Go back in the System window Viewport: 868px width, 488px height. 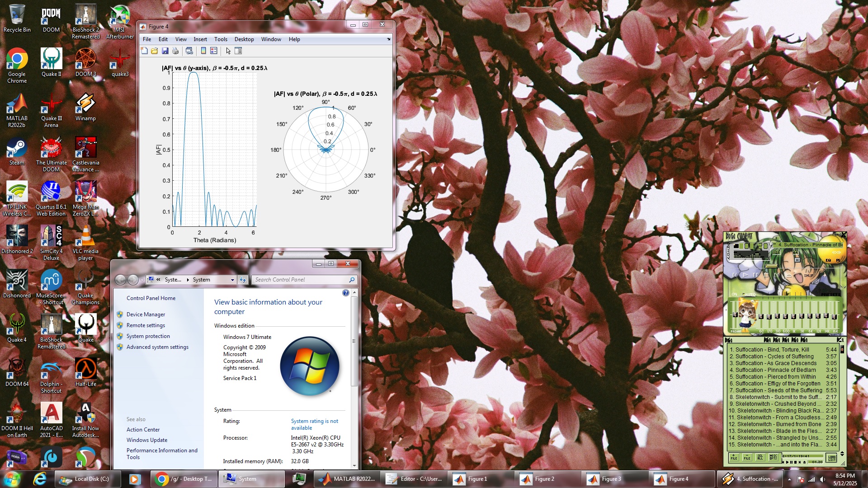coord(120,280)
